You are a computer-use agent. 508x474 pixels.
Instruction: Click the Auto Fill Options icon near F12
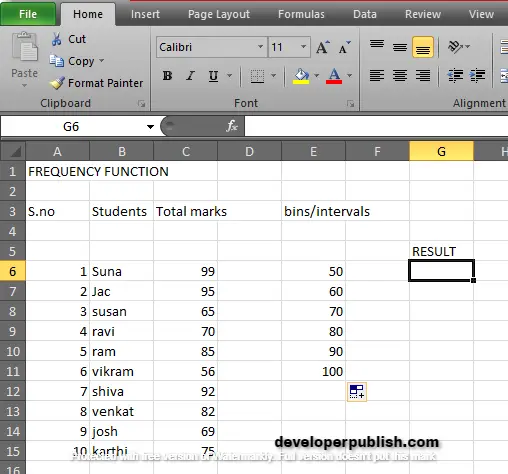357,392
